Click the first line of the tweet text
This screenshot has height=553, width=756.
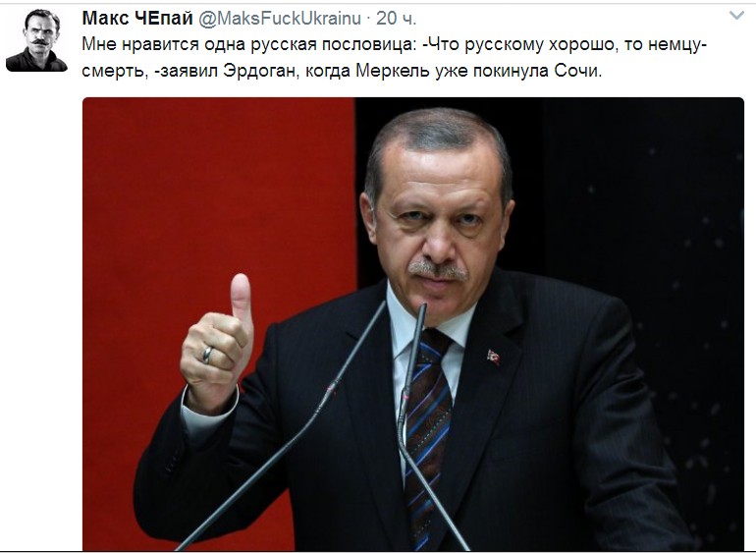pos(395,44)
